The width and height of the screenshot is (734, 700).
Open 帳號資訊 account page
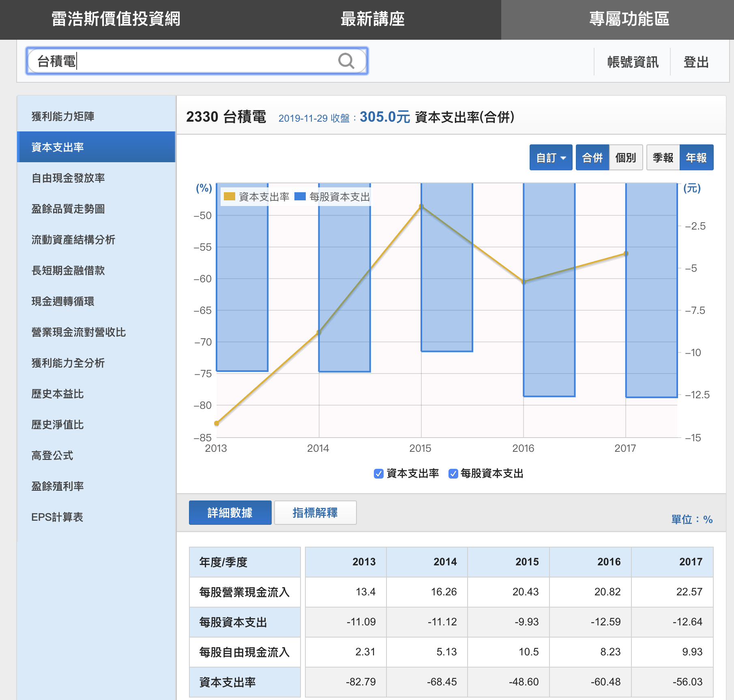633,62
